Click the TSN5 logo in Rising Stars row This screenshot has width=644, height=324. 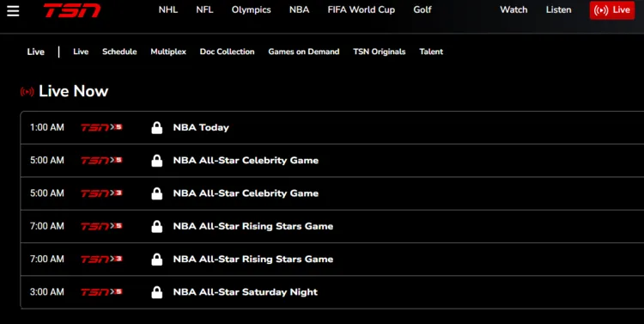click(x=101, y=226)
